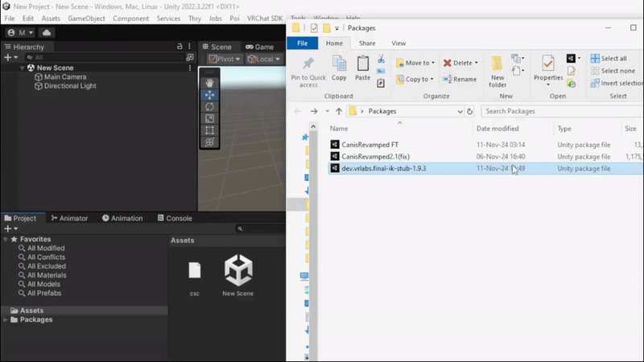Select the Hand view tool
Screen dimensions: 644x362
coord(209,83)
